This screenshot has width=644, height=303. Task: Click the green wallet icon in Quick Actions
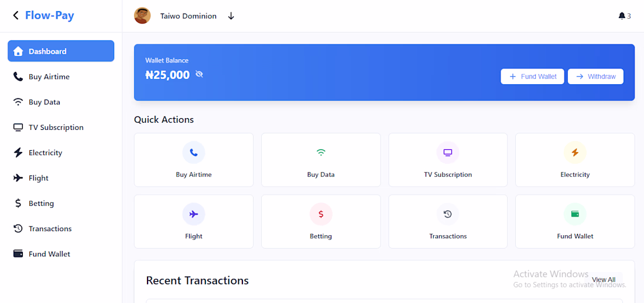coord(575,214)
